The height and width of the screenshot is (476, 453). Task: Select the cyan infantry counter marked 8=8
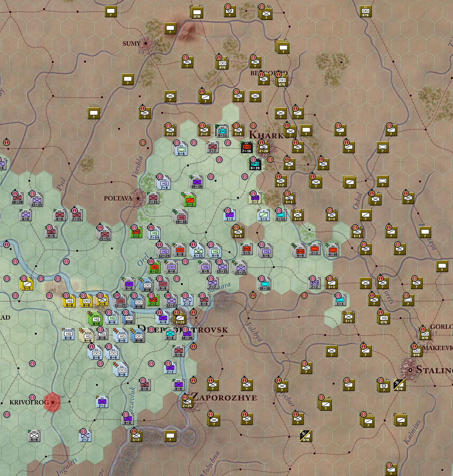click(170, 334)
